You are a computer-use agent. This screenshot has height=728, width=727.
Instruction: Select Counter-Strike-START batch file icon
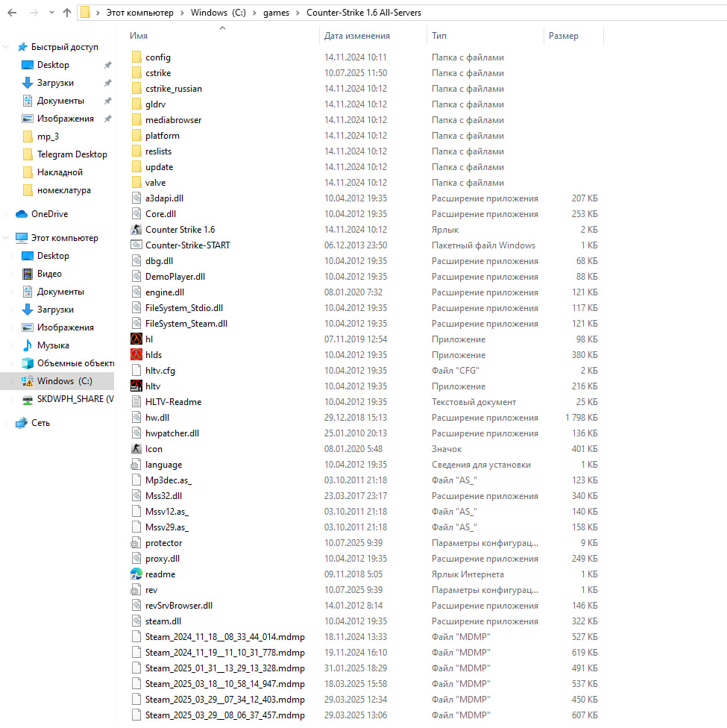(x=136, y=245)
